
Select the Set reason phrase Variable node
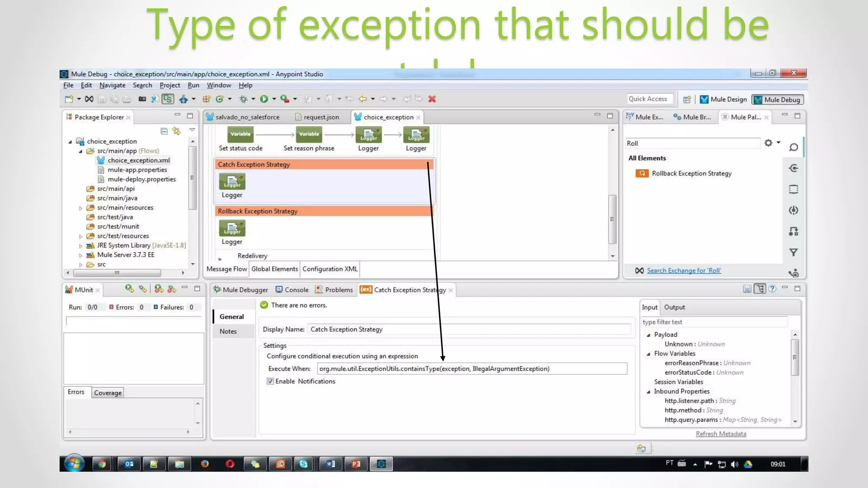point(309,134)
